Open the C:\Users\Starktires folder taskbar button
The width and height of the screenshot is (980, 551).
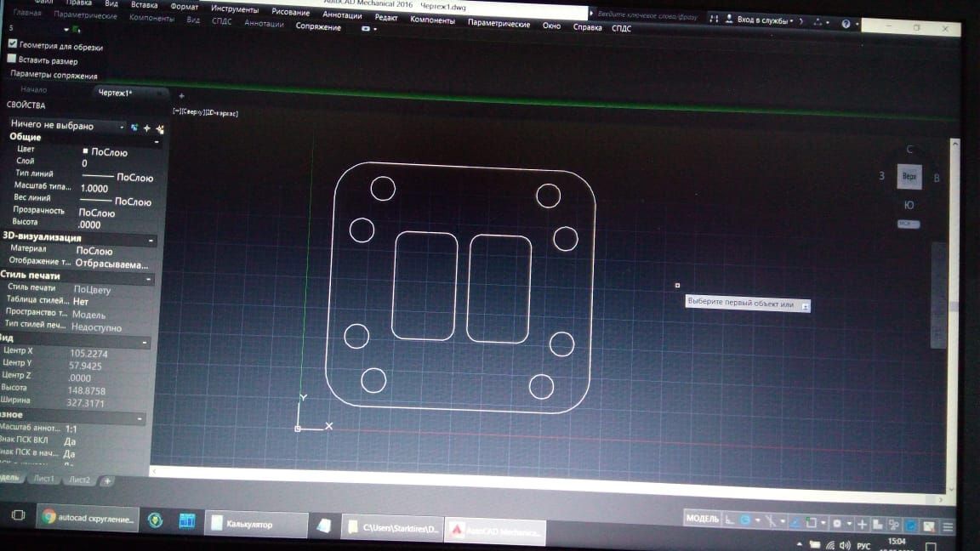click(393, 528)
